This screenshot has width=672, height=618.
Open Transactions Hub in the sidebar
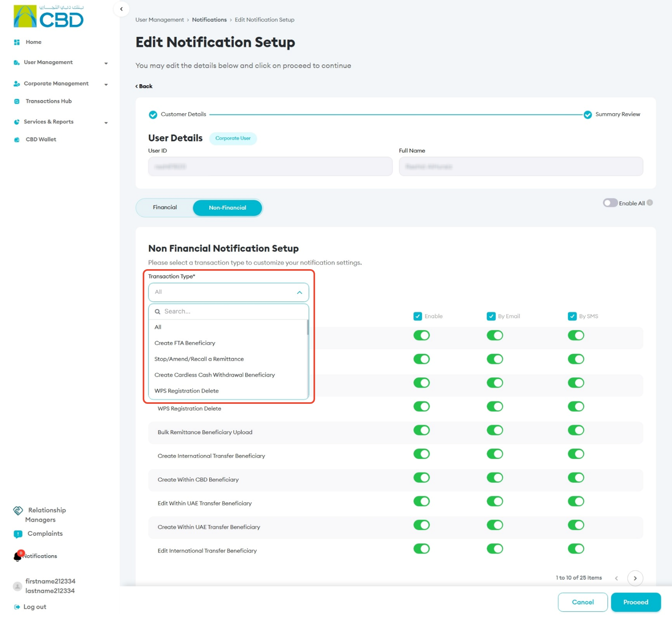(49, 101)
